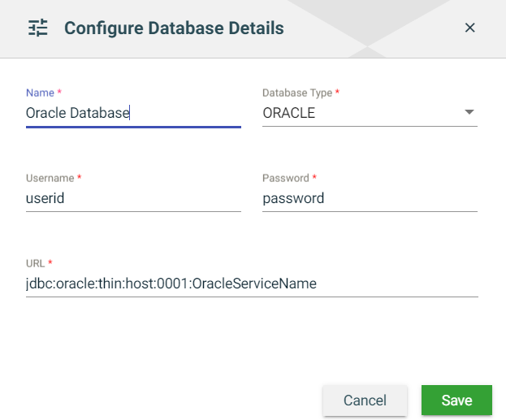The image size is (506, 420).
Task: Expand the Database Type dropdown arrow
Action: point(469,113)
